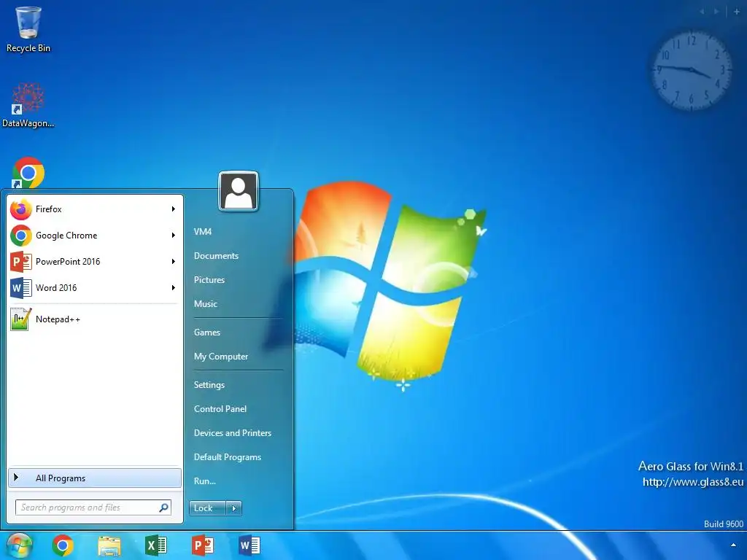Launch Notepad++ from the Start menu
747x560 pixels.
click(94, 319)
